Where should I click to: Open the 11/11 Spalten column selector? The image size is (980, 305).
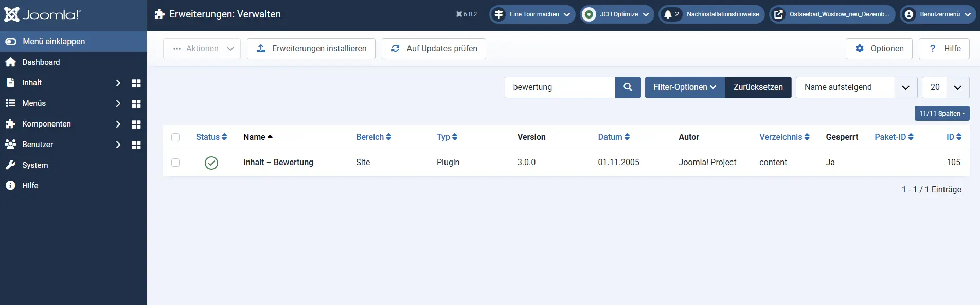point(941,114)
